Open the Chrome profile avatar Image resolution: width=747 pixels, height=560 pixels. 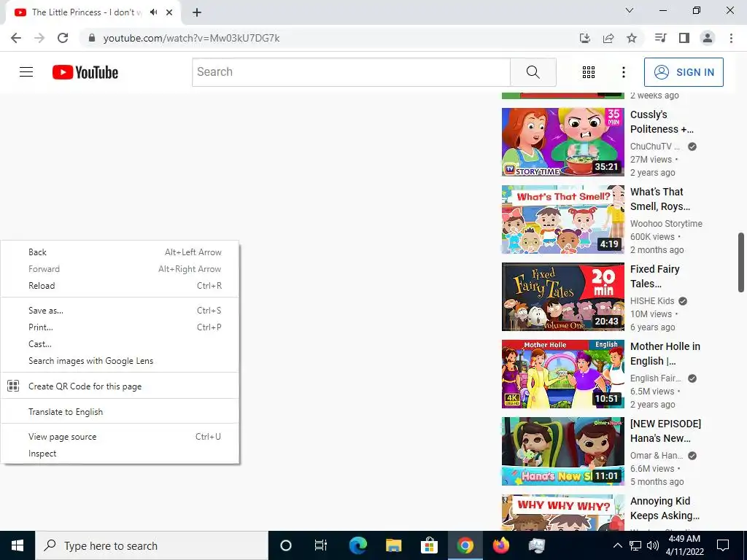(x=708, y=38)
